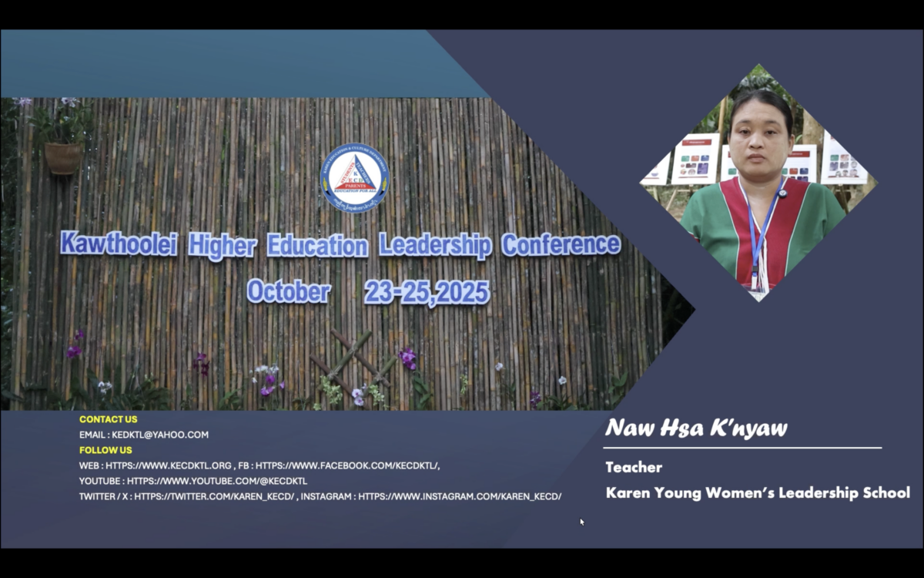
Task: Click the poster board left of the speaker
Action: point(695,160)
